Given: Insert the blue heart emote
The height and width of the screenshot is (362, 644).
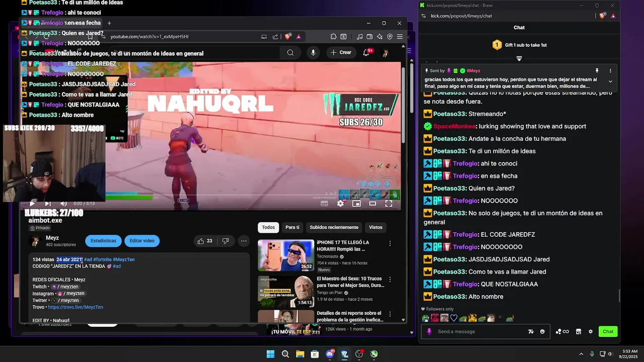Looking at the screenshot, I should tap(453, 318).
